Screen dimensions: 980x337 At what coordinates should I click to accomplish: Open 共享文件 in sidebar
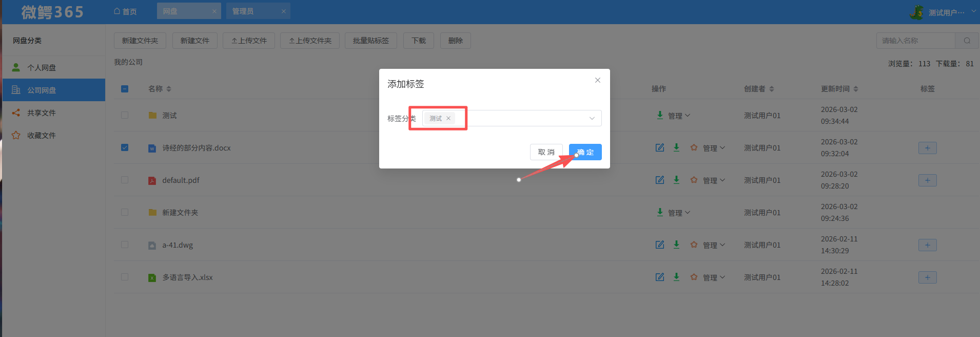point(54,113)
